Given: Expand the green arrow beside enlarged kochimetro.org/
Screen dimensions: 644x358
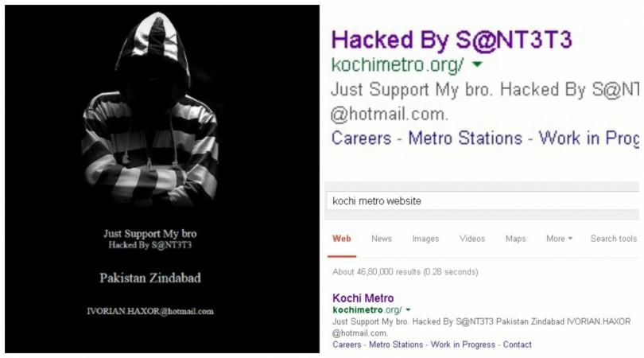Looking at the screenshot, I should (477, 64).
